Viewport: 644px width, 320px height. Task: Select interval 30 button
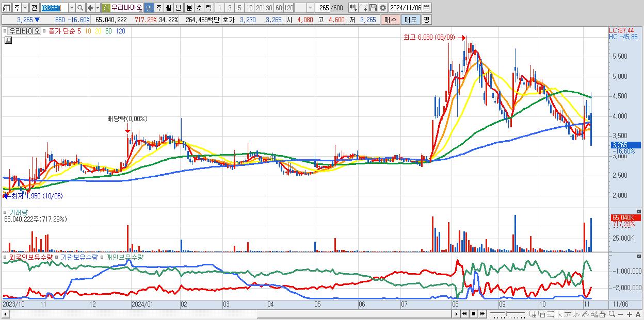[269, 8]
